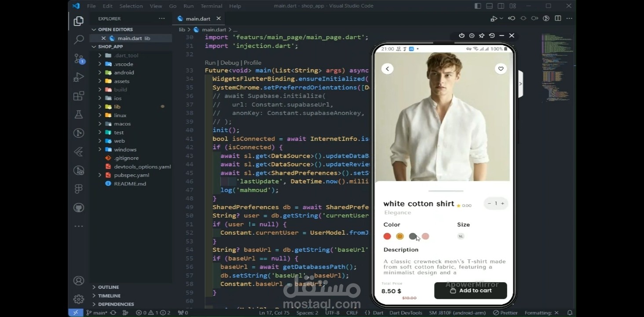
Task: Split the editor right
Action: click(x=558, y=18)
